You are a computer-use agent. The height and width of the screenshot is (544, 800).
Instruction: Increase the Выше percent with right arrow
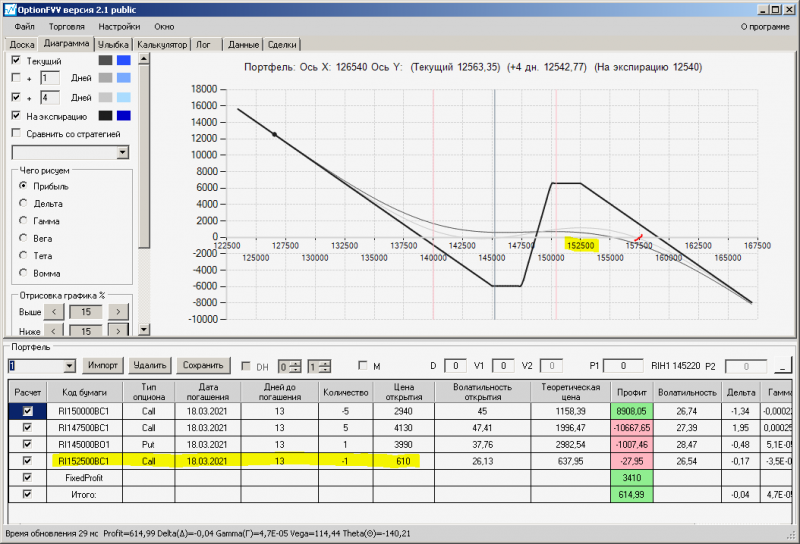[118, 311]
